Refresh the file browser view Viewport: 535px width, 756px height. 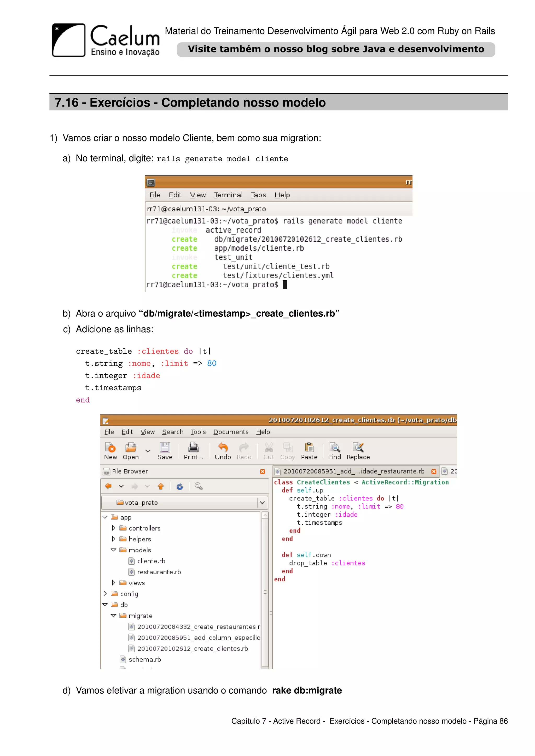tap(180, 486)
